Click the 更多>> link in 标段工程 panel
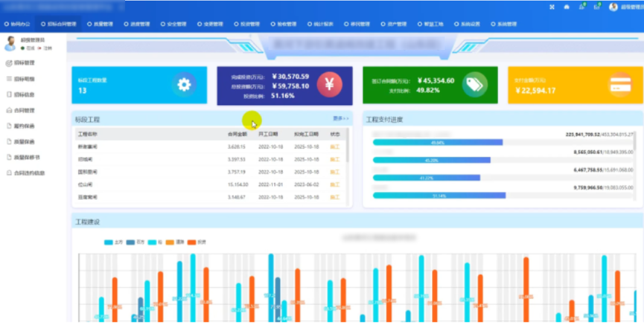The width and height of the screenshot is (644, 325). tap(340, 118)
